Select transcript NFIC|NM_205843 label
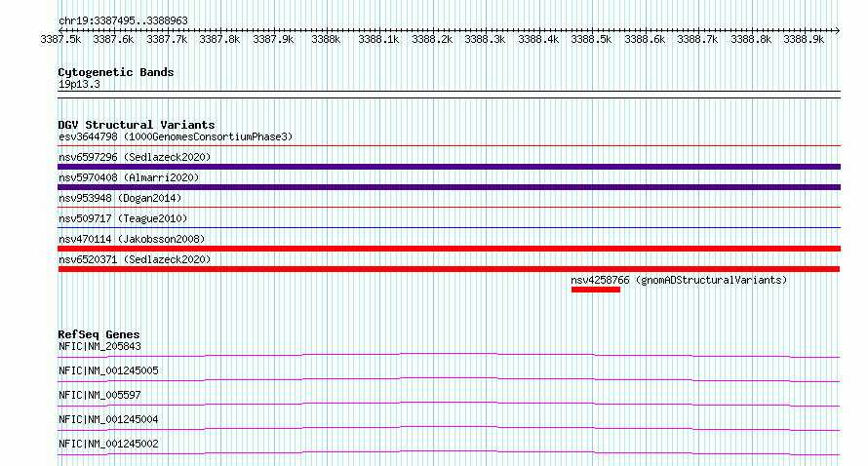The image size is (868, 466). point(99,346)
